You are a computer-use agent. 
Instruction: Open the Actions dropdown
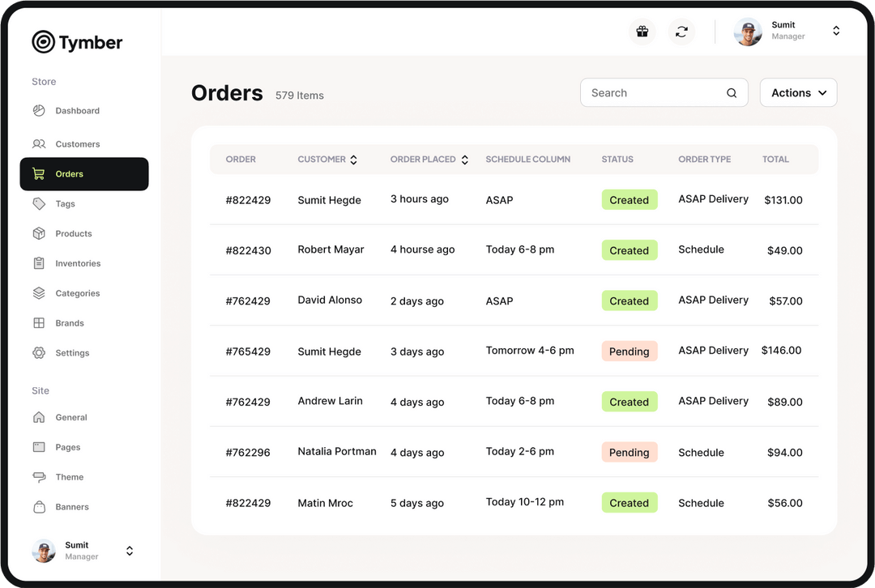click(x=798, y=92)
